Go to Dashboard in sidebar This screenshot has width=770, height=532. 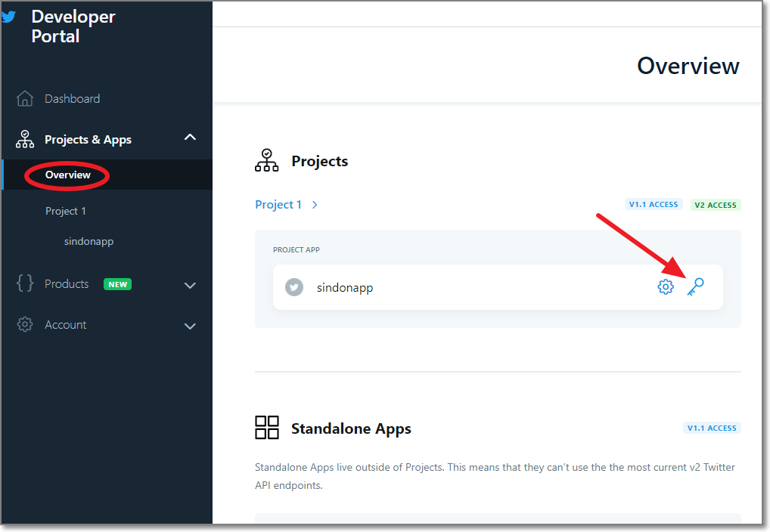pyautogui.click(x=72, y=99)
